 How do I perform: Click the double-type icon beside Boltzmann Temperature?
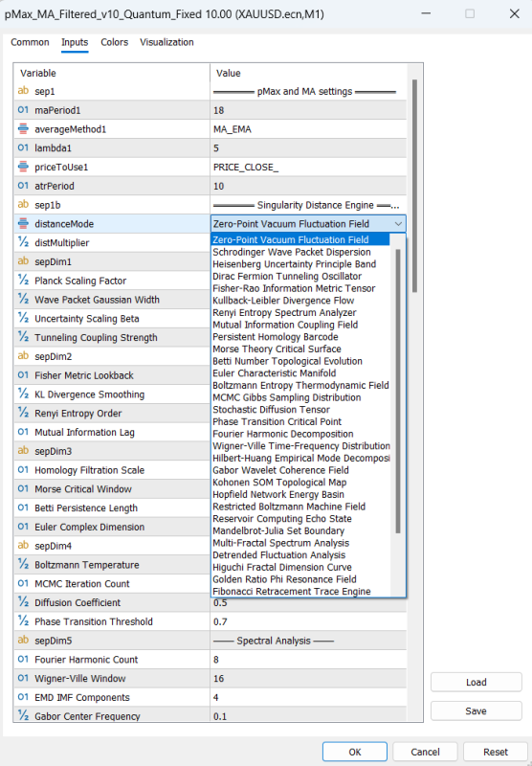[x=23, y=564]
